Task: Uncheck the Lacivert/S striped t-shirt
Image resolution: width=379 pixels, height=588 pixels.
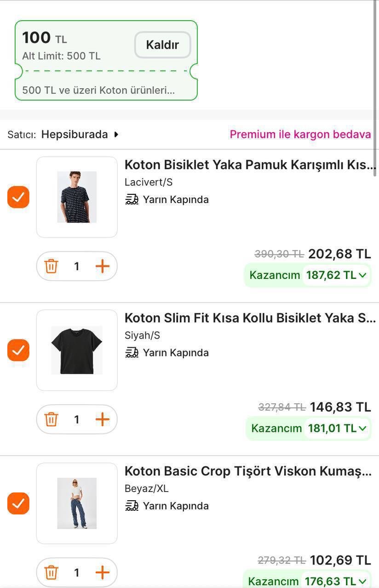Action: pyautogui.click(x=18, y=197)
